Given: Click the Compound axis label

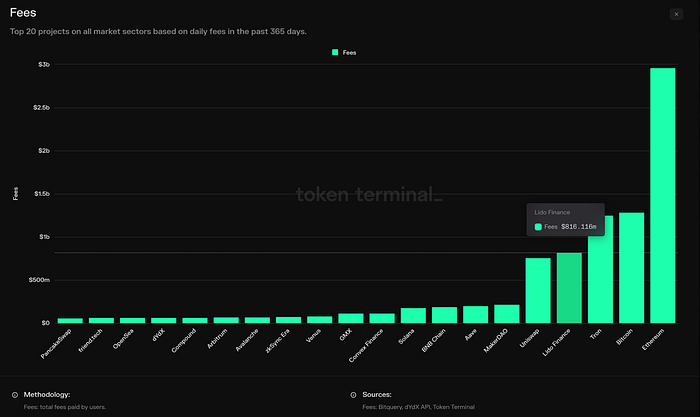Looking at the screenshot, I should [184, 341].
